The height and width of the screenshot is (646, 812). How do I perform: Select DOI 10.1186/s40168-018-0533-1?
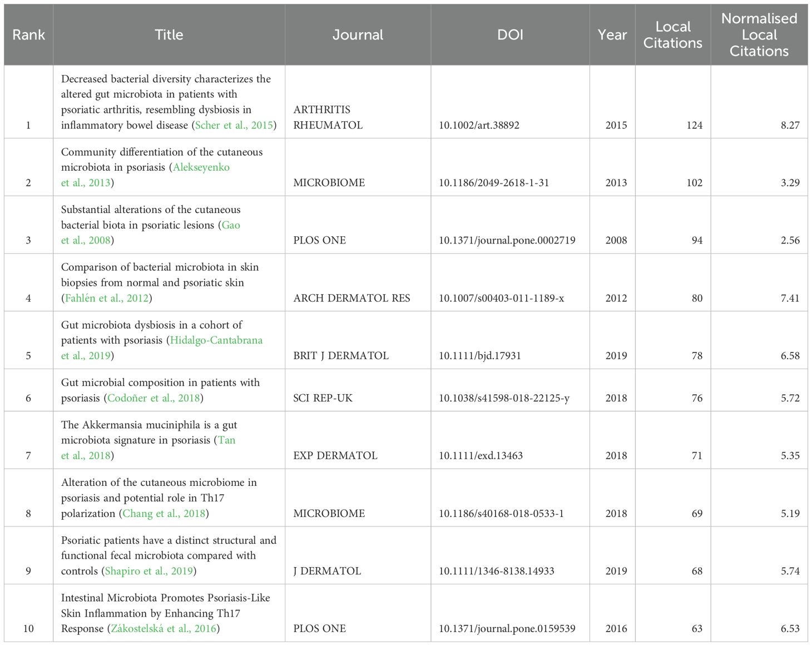[501, 514]
